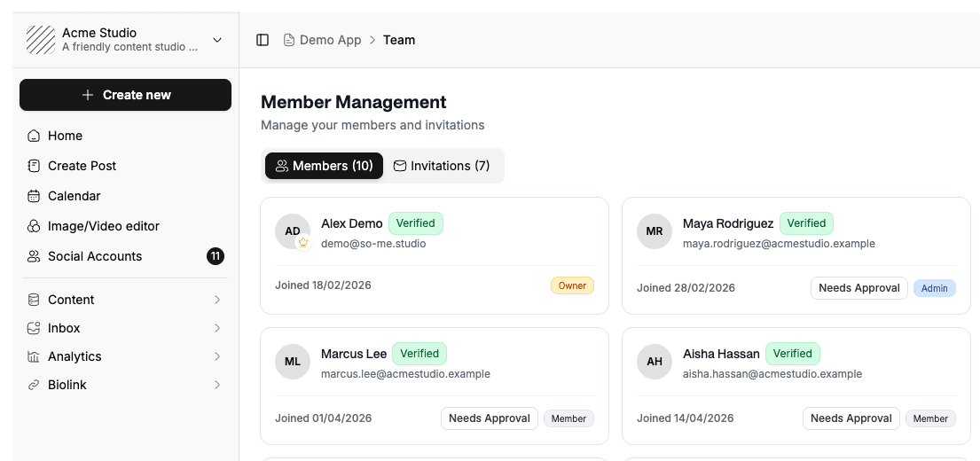Click email aisha.hassan@acmestudio.example
The height and width of the screenshot is (461, 980).
click(772, 374)
